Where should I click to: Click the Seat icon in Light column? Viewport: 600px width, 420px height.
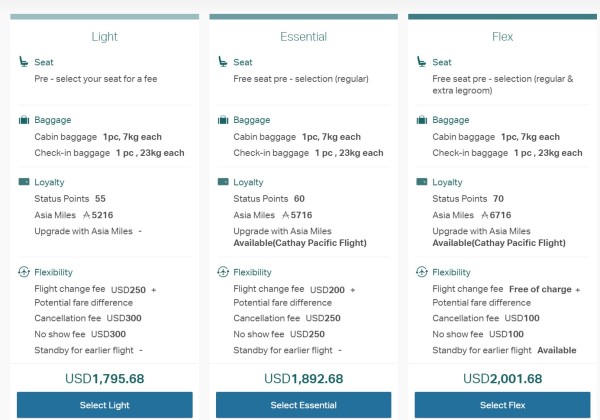(24, 62)
